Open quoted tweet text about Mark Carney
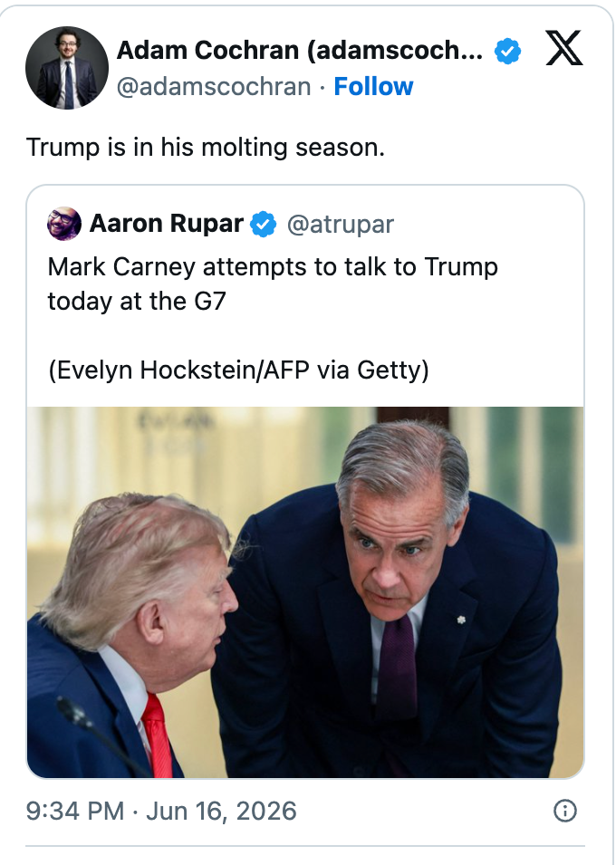 click(x=273, y=284)
